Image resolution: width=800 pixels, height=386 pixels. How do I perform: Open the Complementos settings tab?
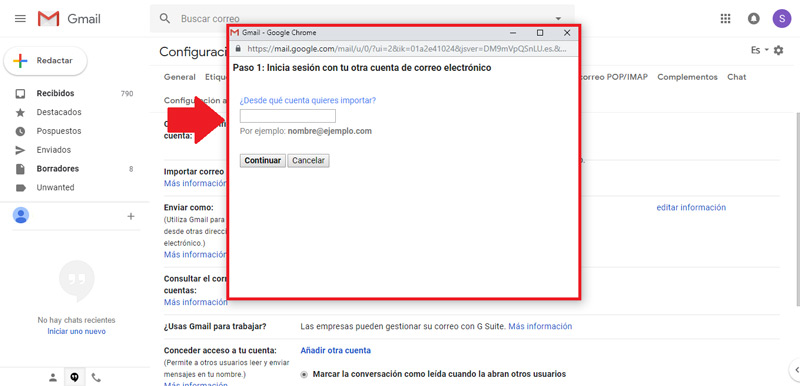coord(687,77)
